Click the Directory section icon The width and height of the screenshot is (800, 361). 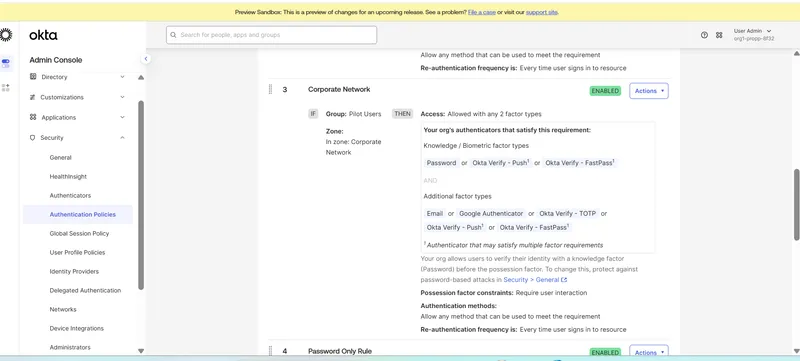pos(33,77)
